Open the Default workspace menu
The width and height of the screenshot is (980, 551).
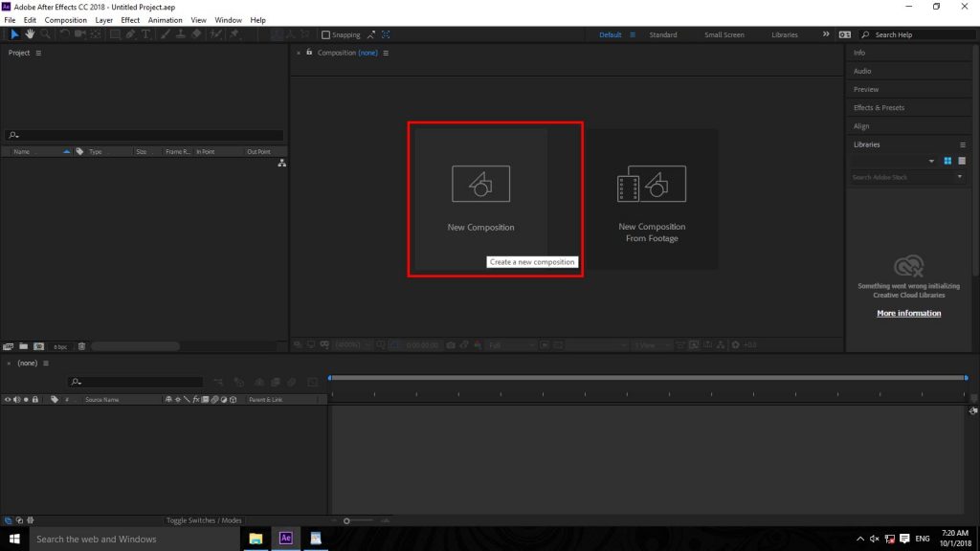[633, 35]
